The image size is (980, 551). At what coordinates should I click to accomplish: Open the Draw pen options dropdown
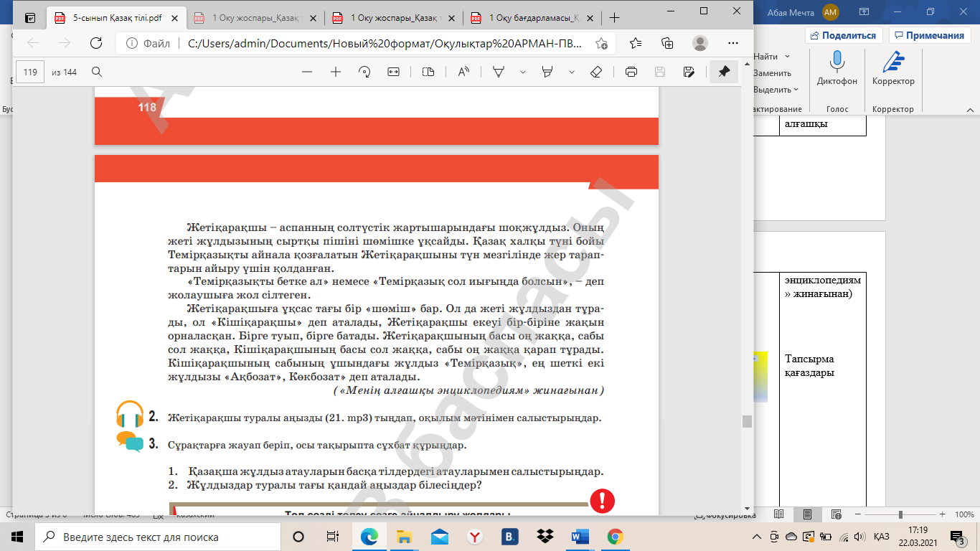coord(523,72)
